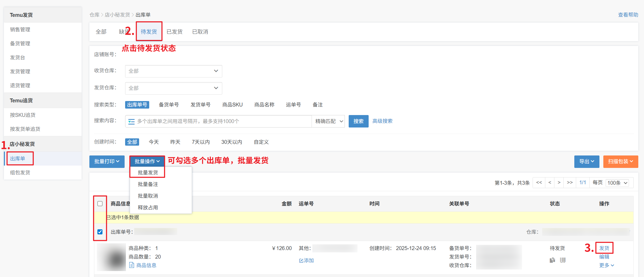Image resolution: width=644 pixels, height=277 pixels.
Task: Click the 搜索内容 search input field
Action: coord(223,121)
